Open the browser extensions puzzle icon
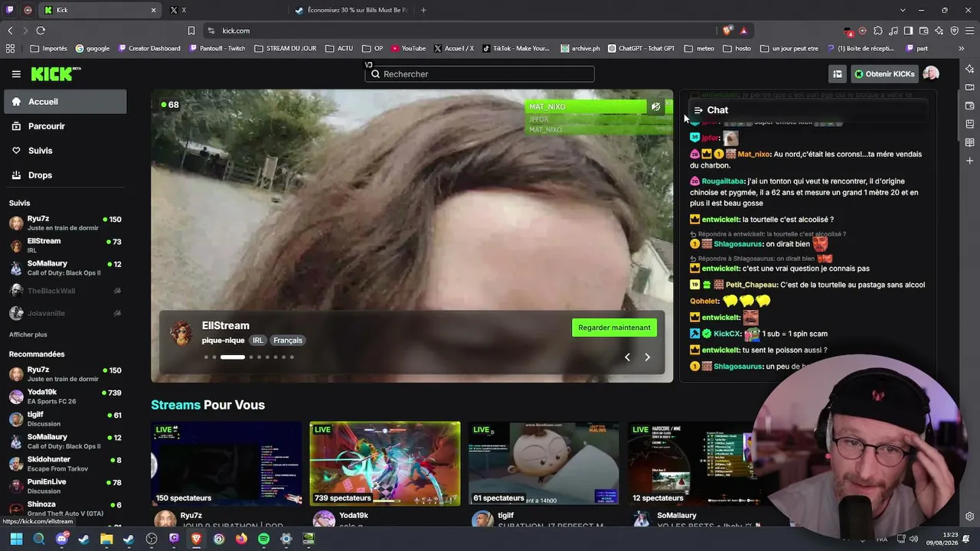 click(878, 31)
